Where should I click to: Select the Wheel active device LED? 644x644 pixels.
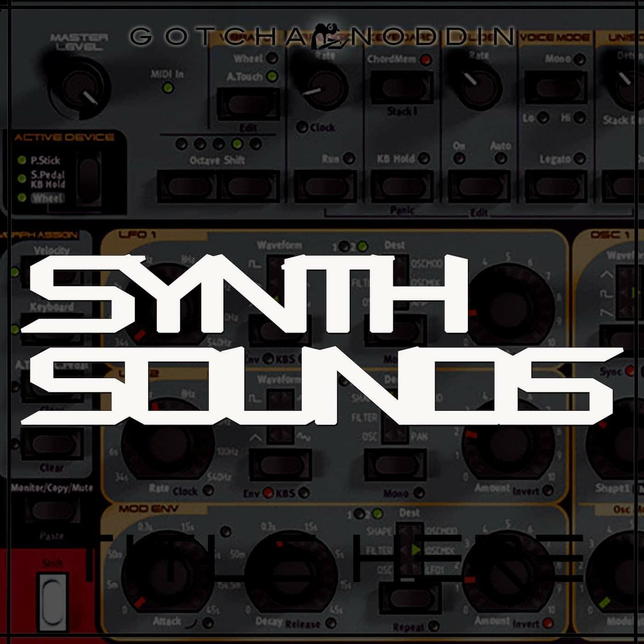[x=22, y=197]
